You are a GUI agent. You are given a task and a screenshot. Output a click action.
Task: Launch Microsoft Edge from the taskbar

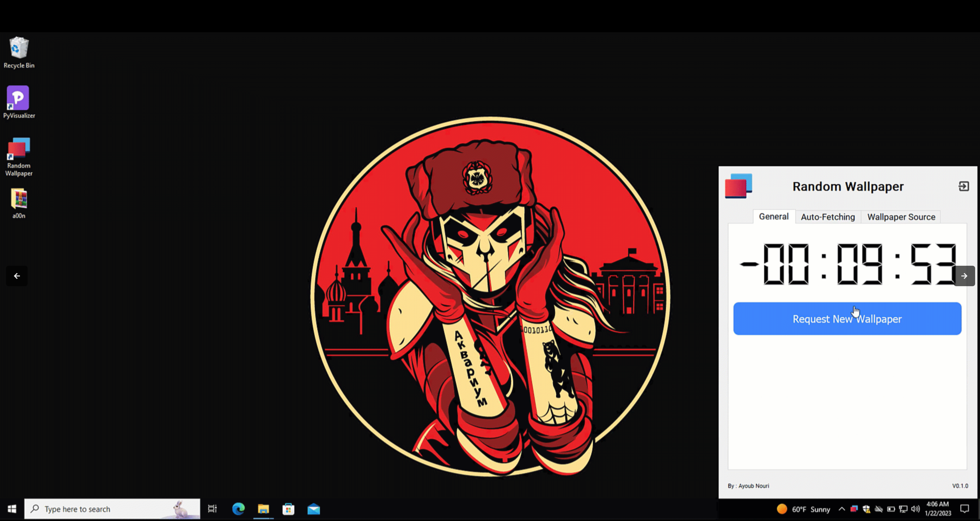(x=238, y=509)
